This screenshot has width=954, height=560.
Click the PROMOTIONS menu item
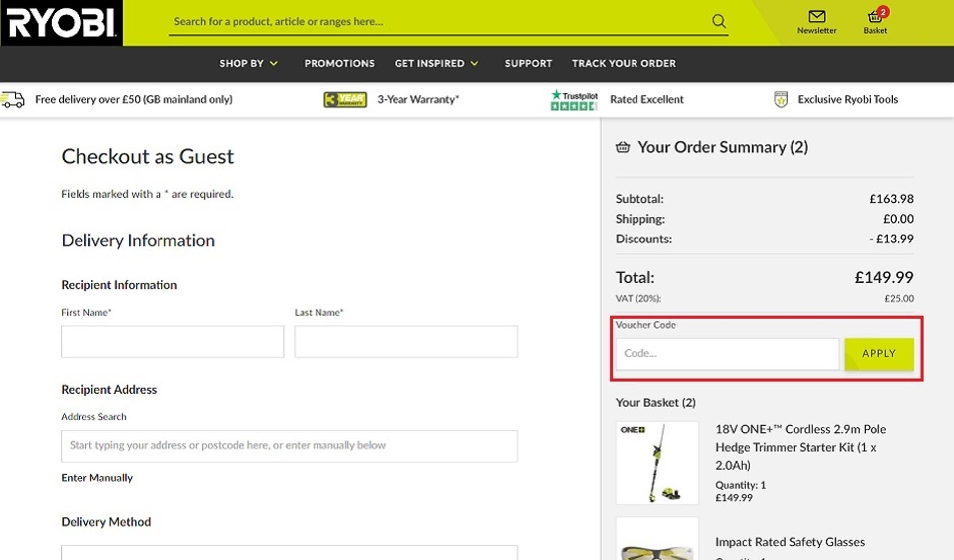340,63
